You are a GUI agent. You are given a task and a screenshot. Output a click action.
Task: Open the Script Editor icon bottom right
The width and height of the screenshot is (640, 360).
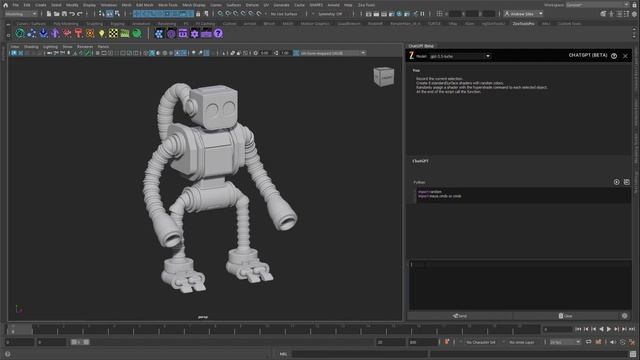(633, 354)
